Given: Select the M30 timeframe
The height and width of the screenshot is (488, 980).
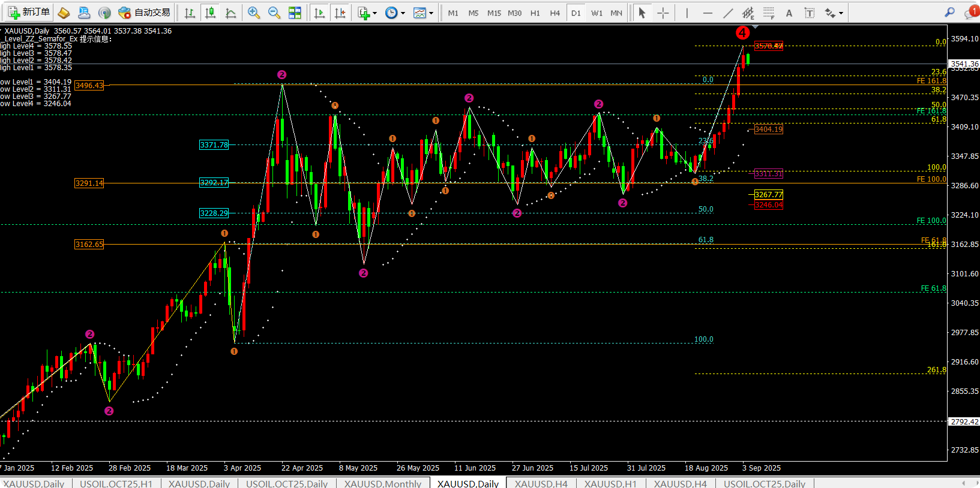Looking at the screenshot, I should tap(514, 13).
